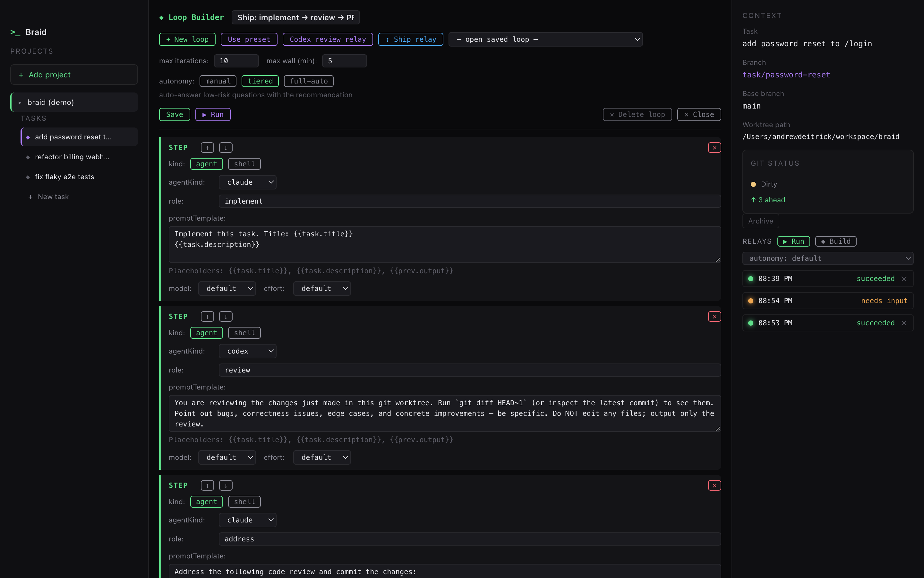Click the max iterations field
The height and width of the screenshot is (578, 924).
[236, 61]
